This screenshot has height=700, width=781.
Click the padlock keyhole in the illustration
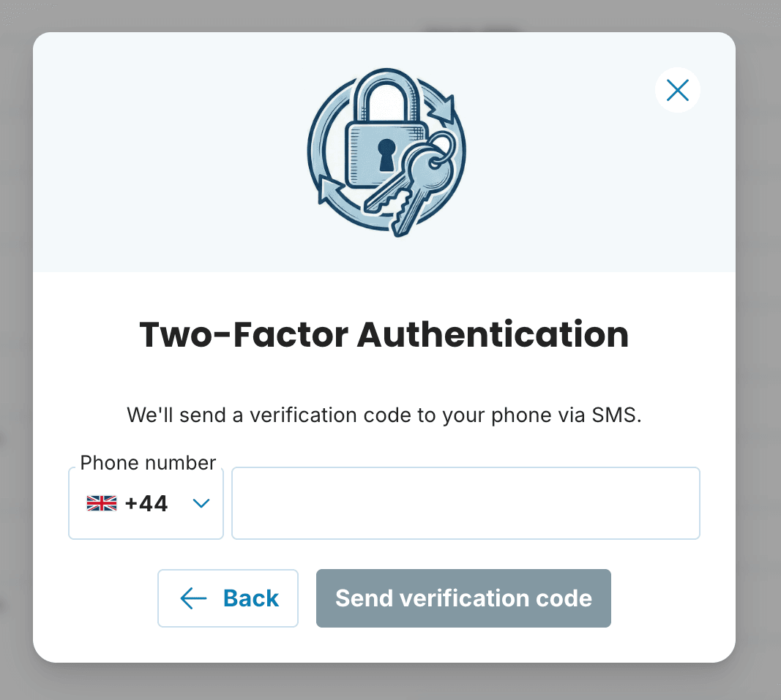(386, 155)
